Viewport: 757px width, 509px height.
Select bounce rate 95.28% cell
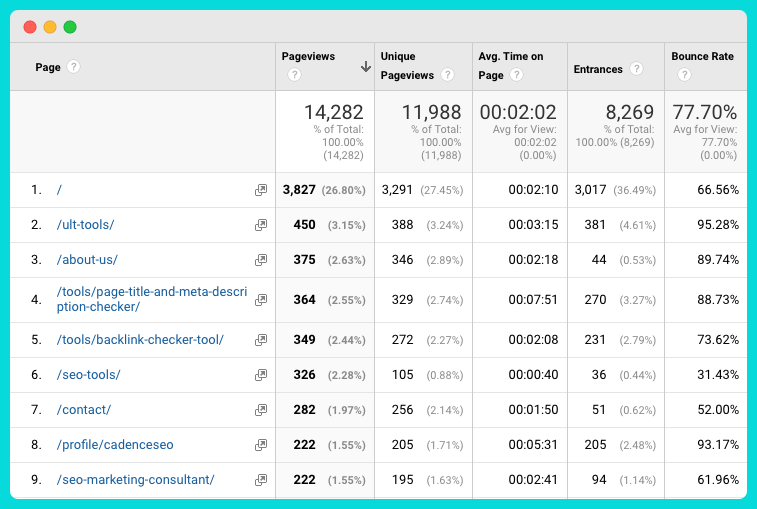point(718,225)
